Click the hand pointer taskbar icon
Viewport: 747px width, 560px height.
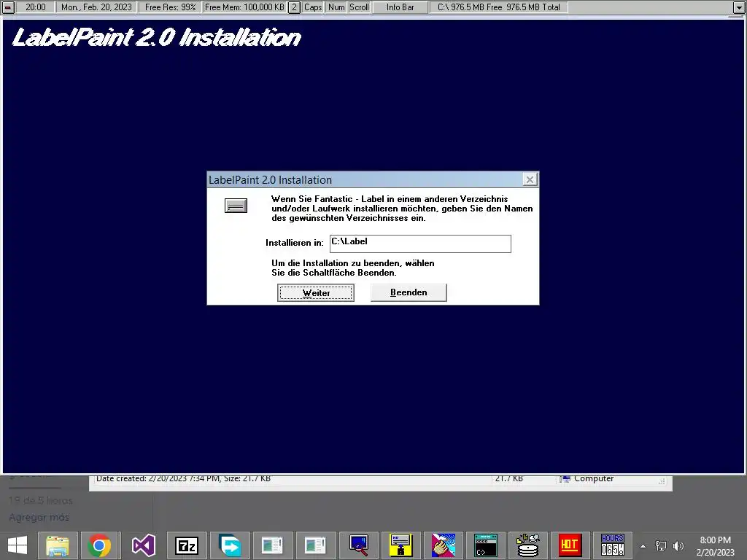[443, 545]
